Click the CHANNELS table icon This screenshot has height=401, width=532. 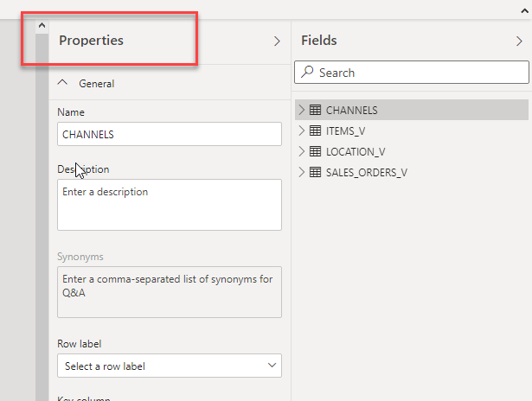[315, 110]
